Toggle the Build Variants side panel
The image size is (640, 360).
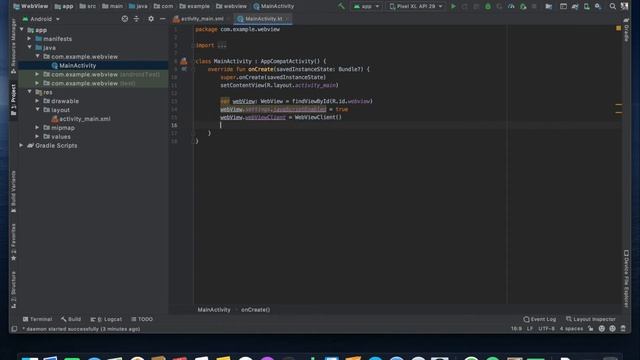[x=13, y=191]
